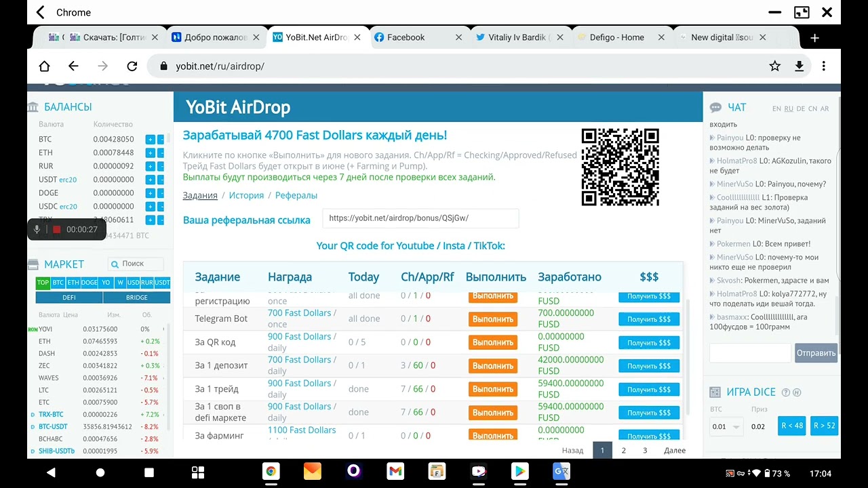Switch to the New digital tab

tap(722, 38)
